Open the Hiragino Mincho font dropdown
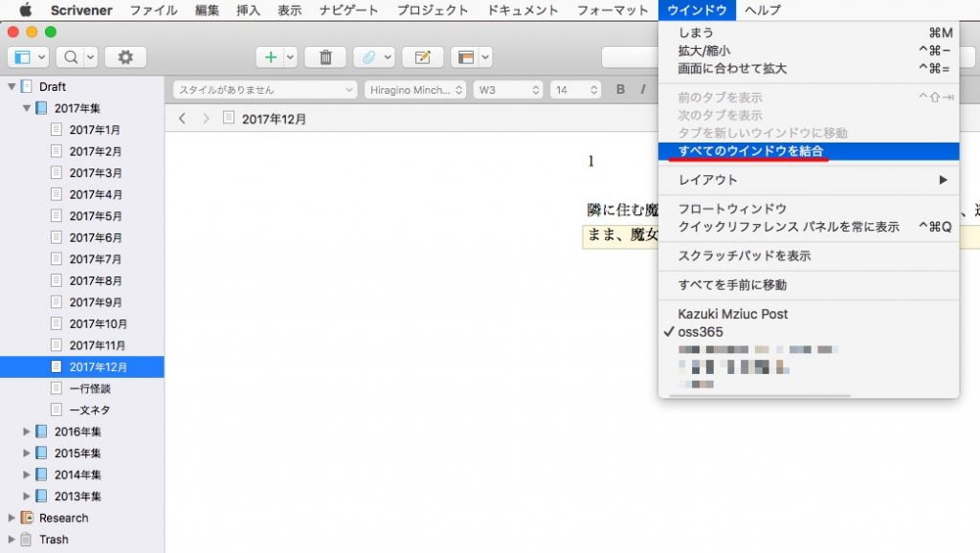This screenshot has width=980, height=553. pyautogui.click(x=415, y=89)
